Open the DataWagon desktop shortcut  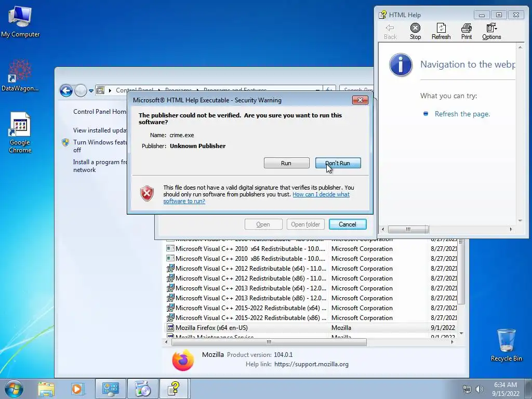tap(20, 75)
